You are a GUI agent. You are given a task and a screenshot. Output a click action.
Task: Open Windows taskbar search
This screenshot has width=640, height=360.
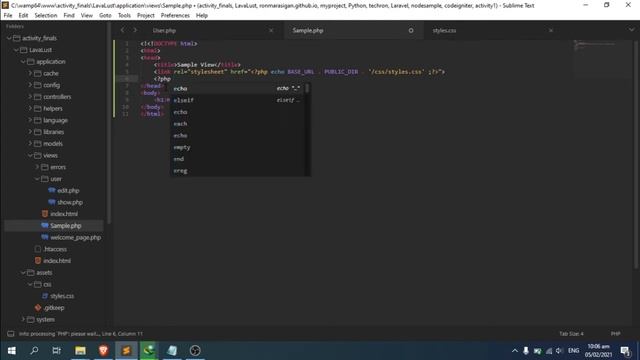pos(34,351)
